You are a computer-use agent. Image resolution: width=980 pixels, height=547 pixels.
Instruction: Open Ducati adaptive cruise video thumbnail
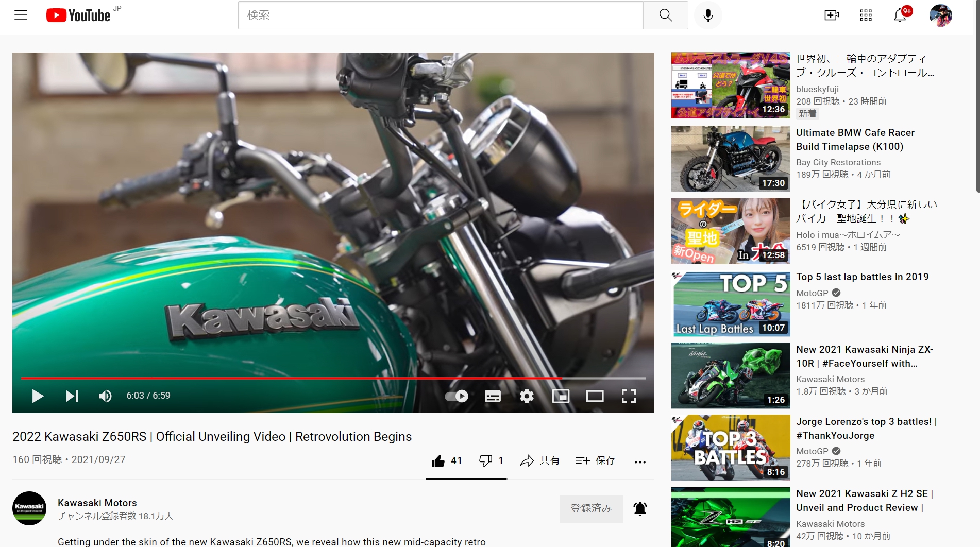[731, 86]
